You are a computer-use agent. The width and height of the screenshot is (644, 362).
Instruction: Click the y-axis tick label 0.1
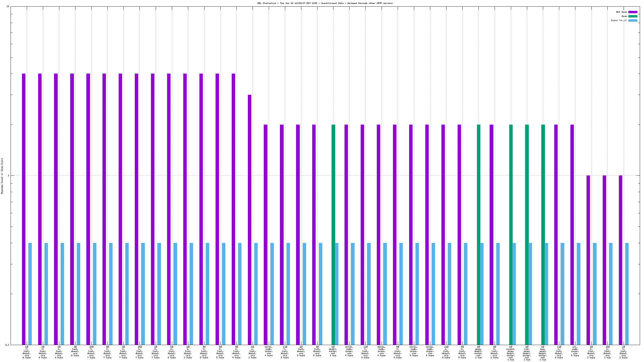click(7, 345)
